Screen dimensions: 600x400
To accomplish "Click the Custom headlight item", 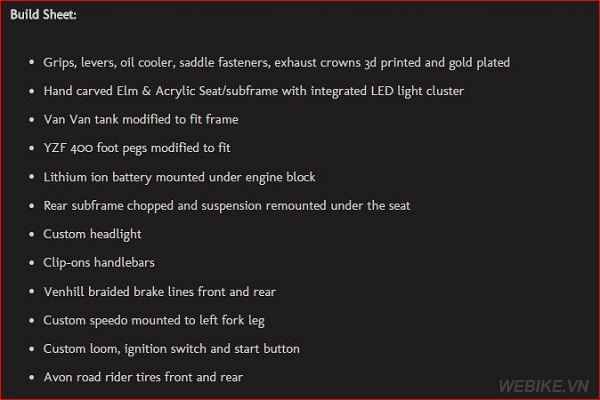I will click(92, 234).
